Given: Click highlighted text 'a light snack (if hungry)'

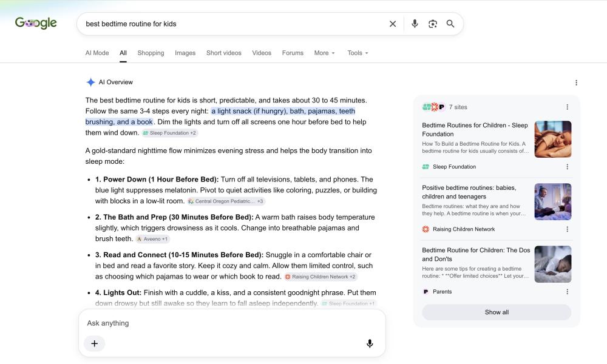Looking at the screenshot, I should pyautogui.click(x=248, y=111).
